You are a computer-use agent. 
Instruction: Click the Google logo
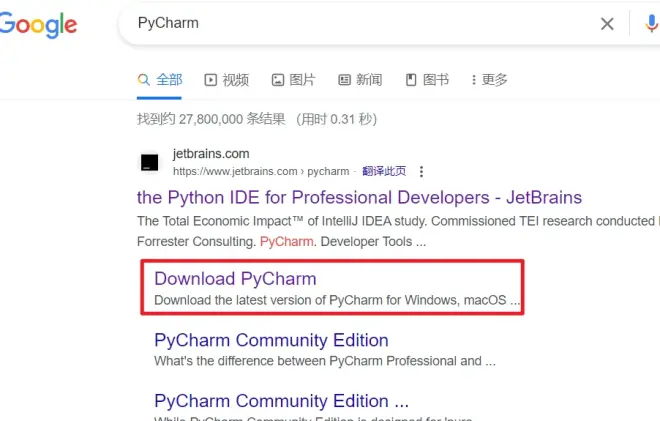click(x=38, y=25)
